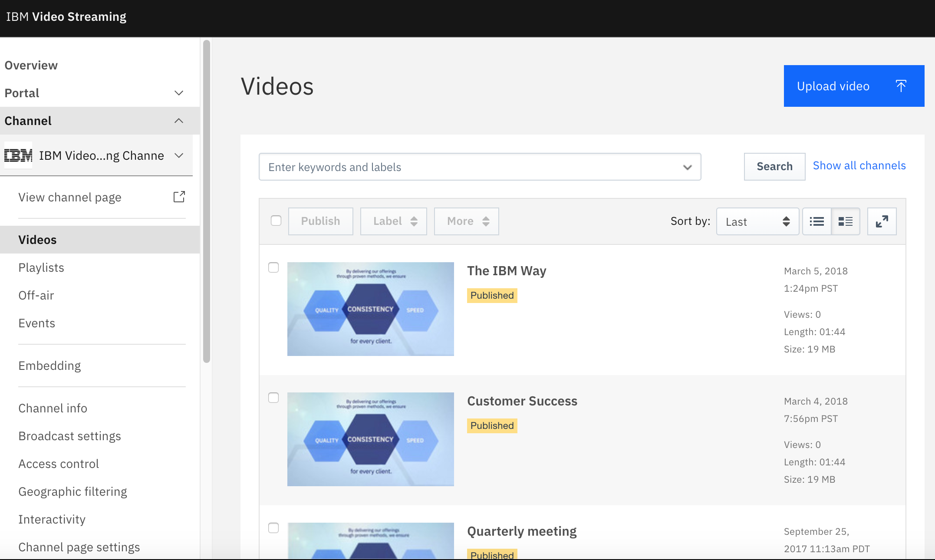Go to Broadcast settings
The image size is (935, 560).
click(69, 436)
